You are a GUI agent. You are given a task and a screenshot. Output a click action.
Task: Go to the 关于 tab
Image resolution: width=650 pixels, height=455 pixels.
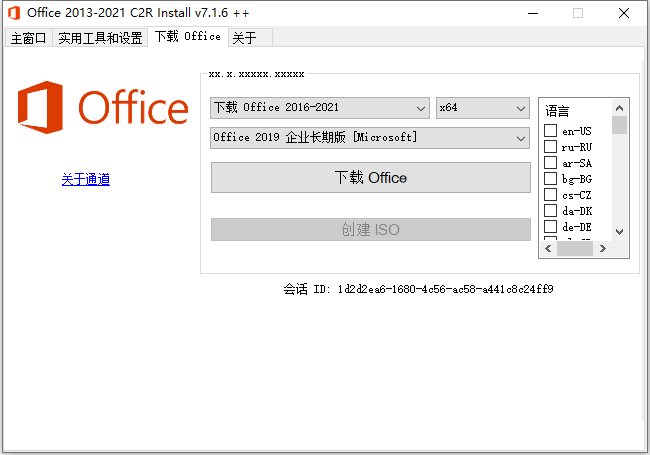tap(243, 38)
